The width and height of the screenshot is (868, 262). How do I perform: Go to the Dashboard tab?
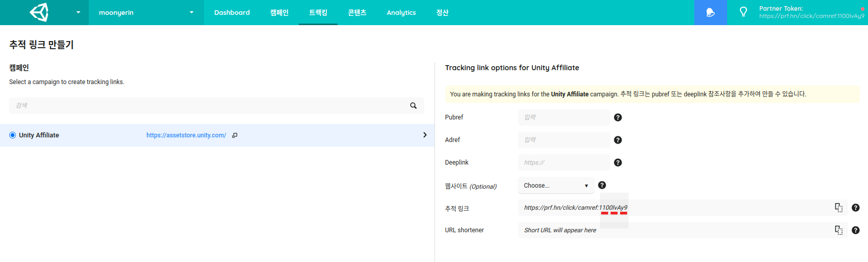[x=232, y=12]
